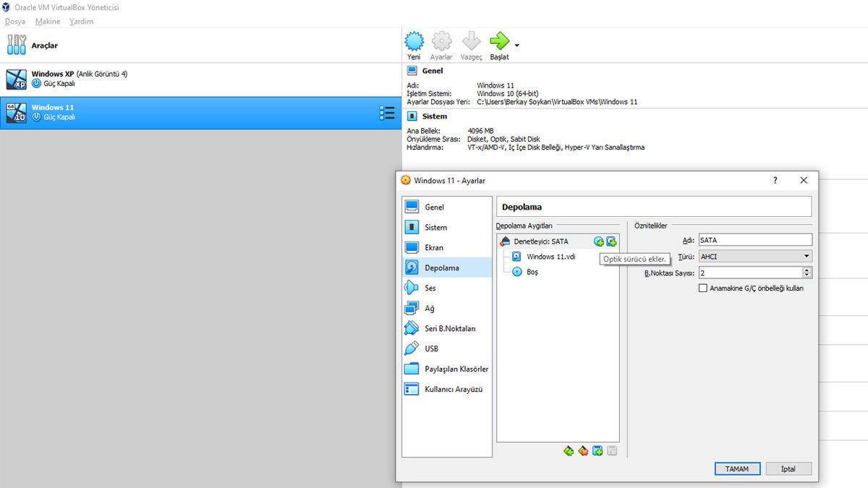Open the Türü AHCI dropdown

tap(754, 256)
